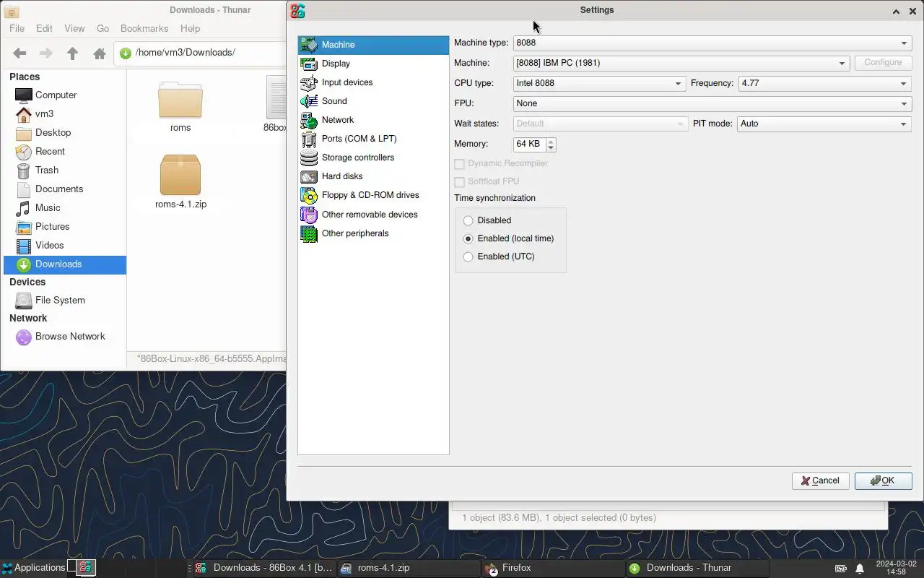Viewport: 924px width, 578px height.
Task: Switch to Downloads - 86Box taskbar window
Action: pyautogui.click(x=263, y=568)
